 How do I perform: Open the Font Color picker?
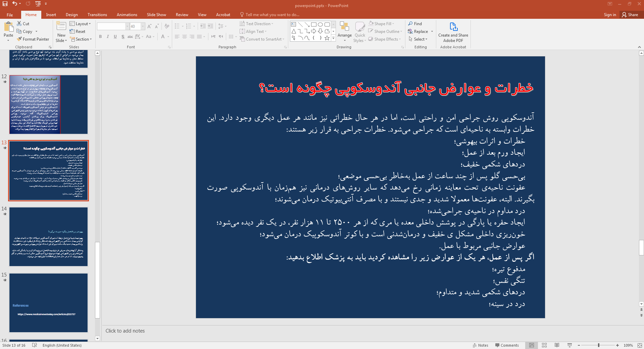(x=165, y=37)
